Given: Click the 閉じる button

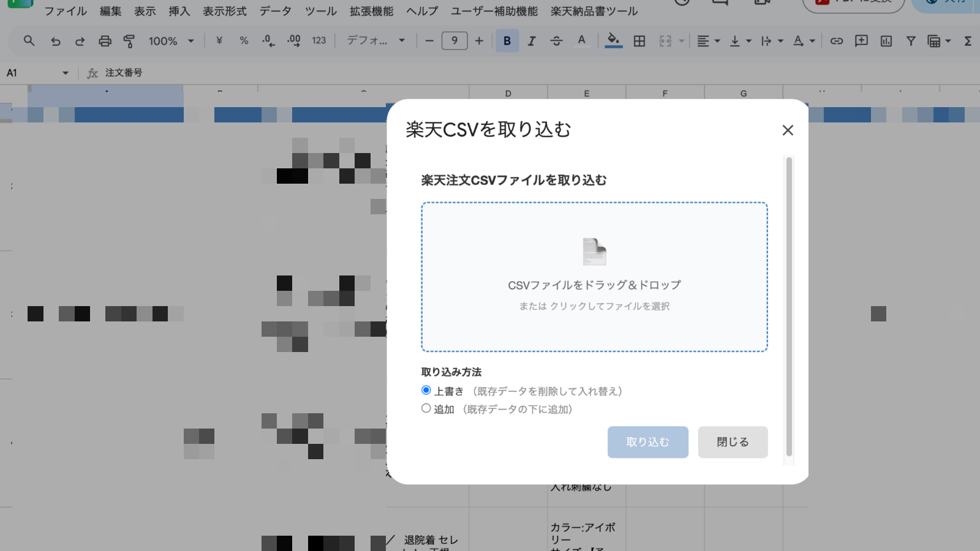Looking at the screenshot, I should 733,442.
